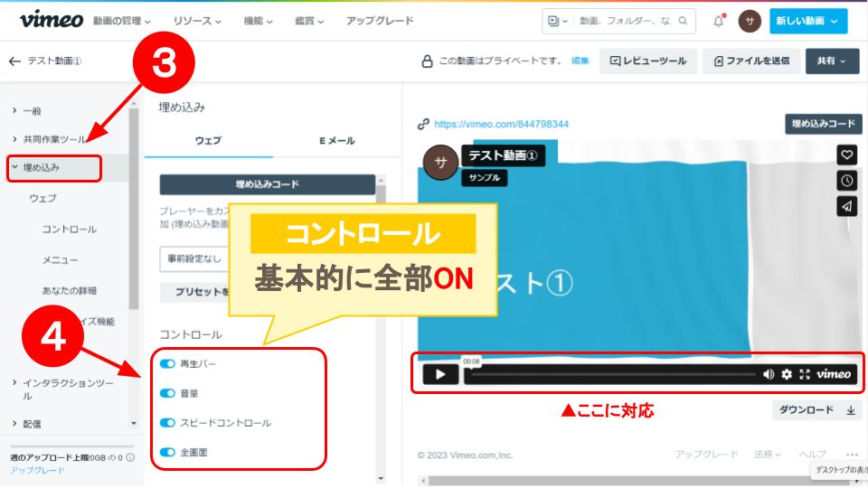
Task: Click the ファイルを送信 button
Action: click(x=751, y=61)
